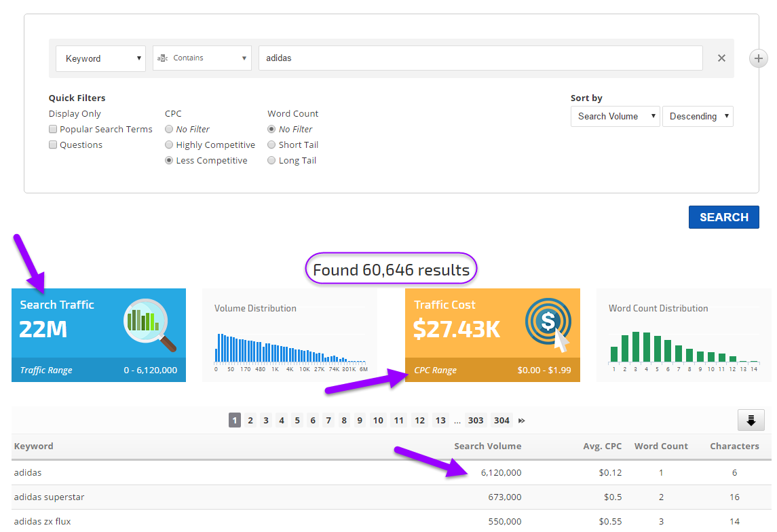
Task: Go to next pages using double-arrow icon
Action: click(x=521, y=421)
